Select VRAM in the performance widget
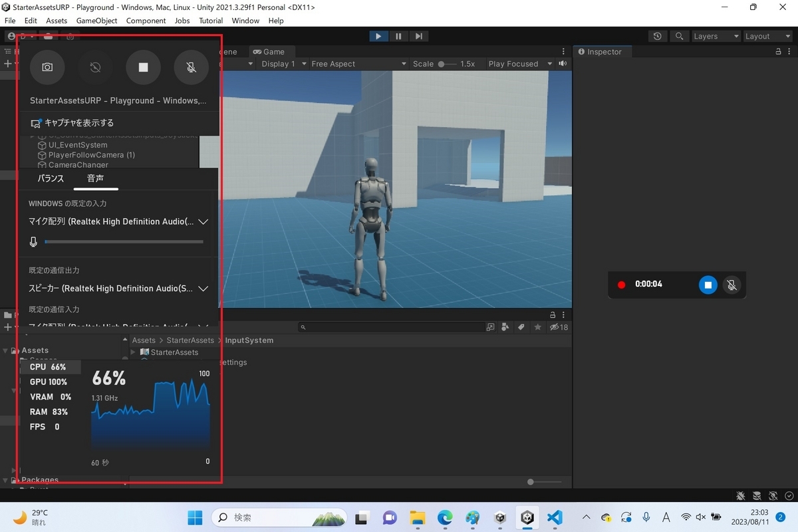The image size is (798, 532). click(50, 397)
